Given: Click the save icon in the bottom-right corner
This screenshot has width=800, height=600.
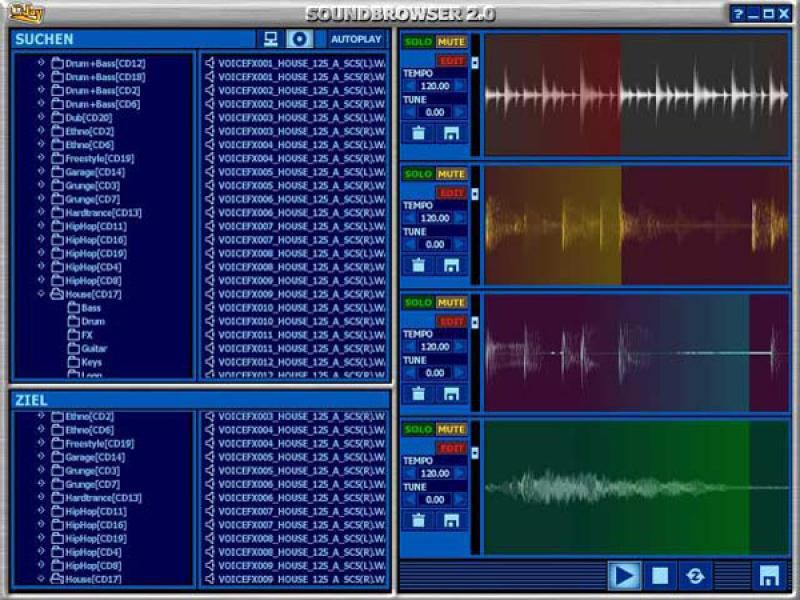Looking at the screenshot, I should click(x=768, y=576).
